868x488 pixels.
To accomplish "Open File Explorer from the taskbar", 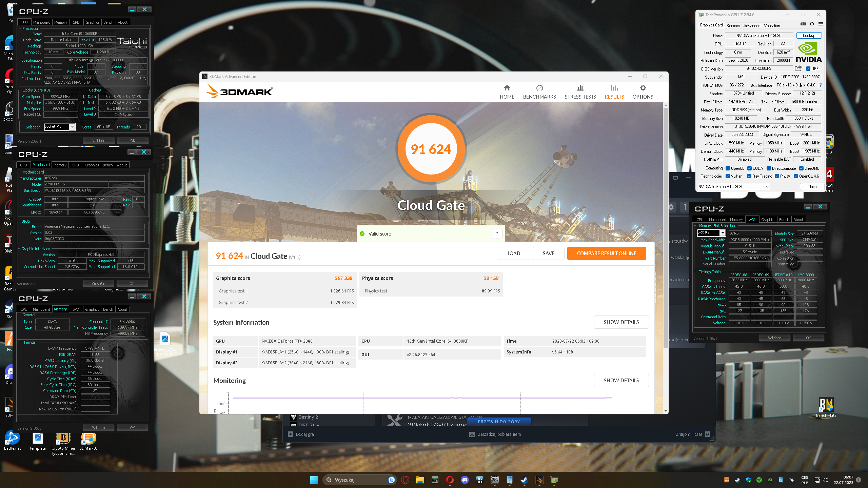I will tap(420, 480).
